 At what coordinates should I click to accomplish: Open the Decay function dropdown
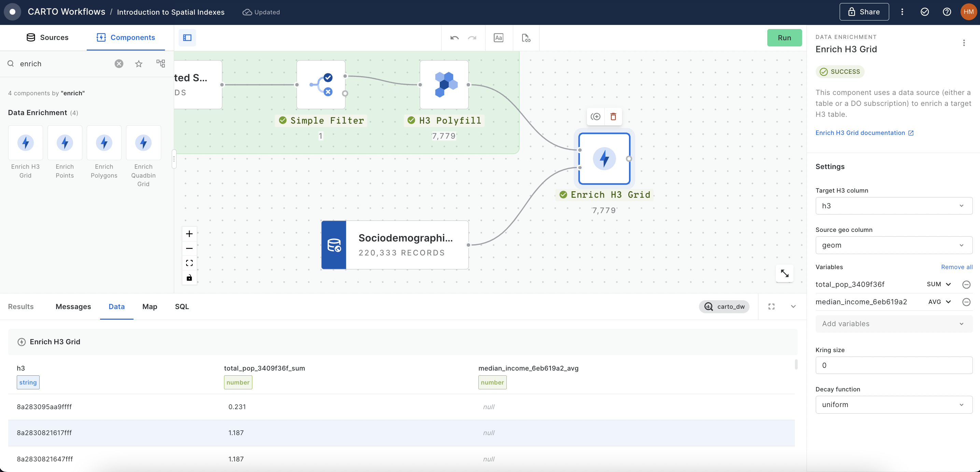(894, 405)
